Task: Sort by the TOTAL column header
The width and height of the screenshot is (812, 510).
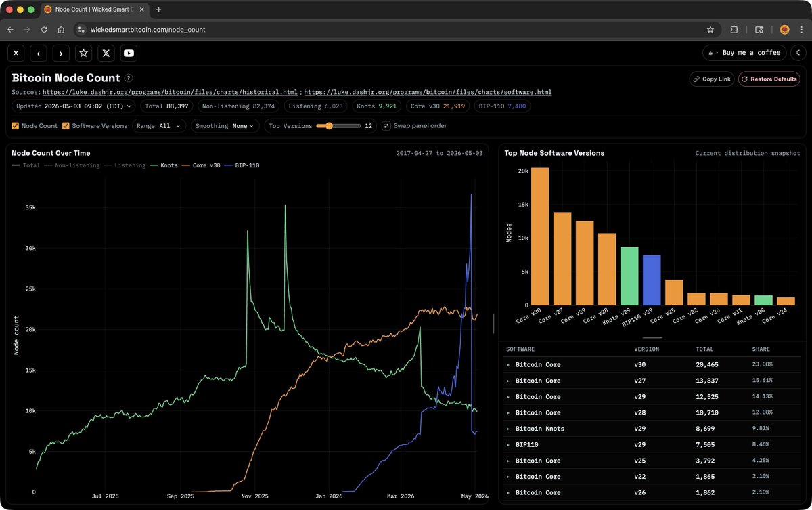Action: click(x=704, y=349)
